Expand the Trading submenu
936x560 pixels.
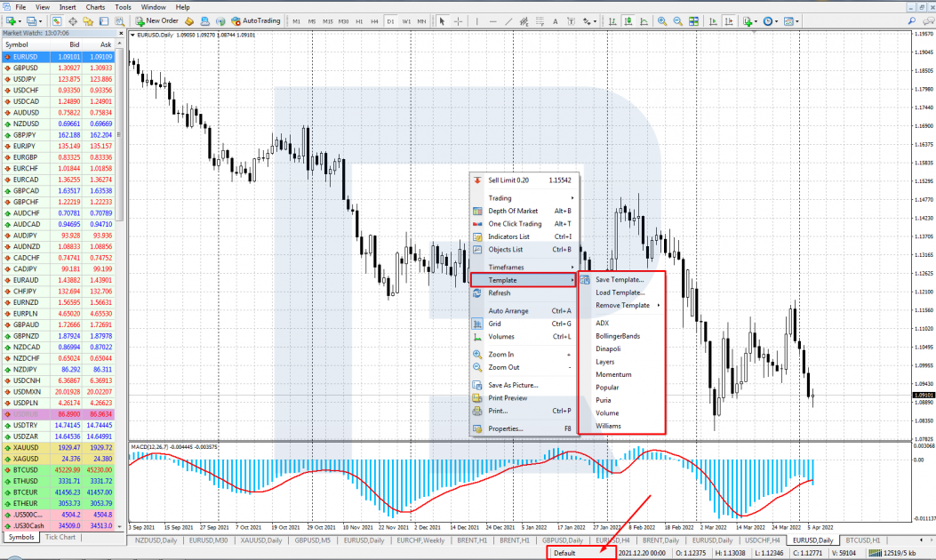point(524,198)
